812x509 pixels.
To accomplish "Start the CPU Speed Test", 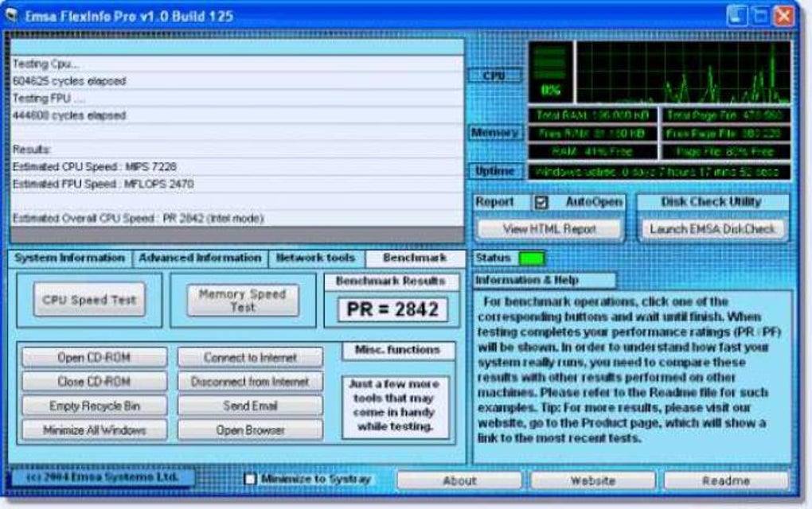I will pyautogui.click(x=89, y=300).
